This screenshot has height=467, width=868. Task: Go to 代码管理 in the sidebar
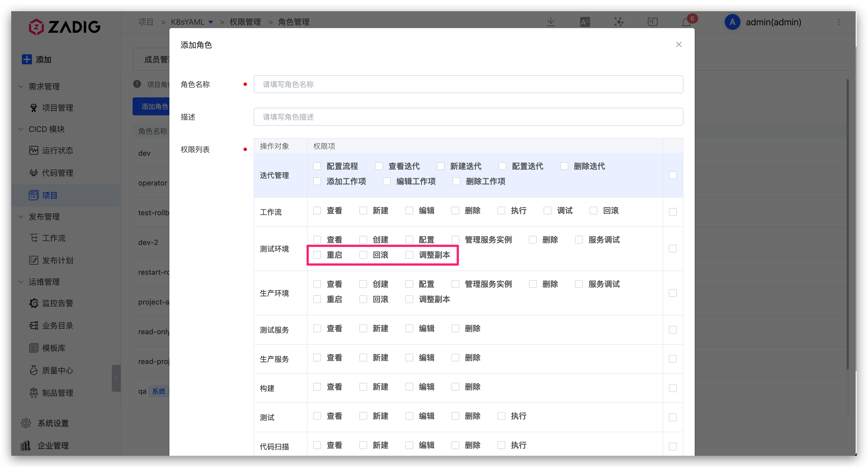point(58,173)
